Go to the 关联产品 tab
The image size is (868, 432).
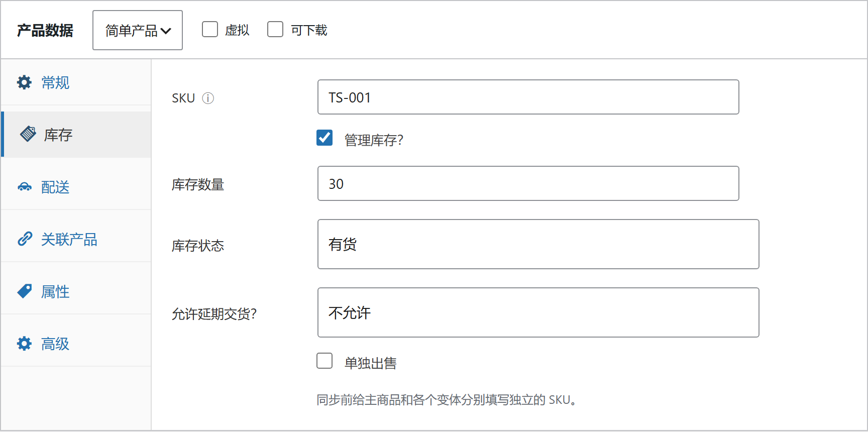click(x=76, y=239)
